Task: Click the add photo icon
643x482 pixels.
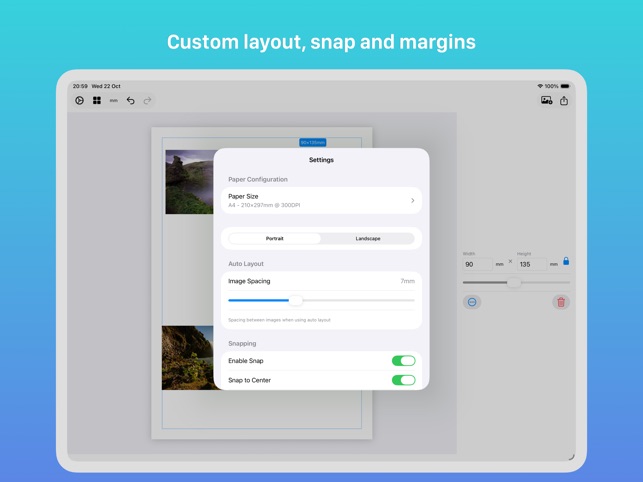Action: point(546,101)
